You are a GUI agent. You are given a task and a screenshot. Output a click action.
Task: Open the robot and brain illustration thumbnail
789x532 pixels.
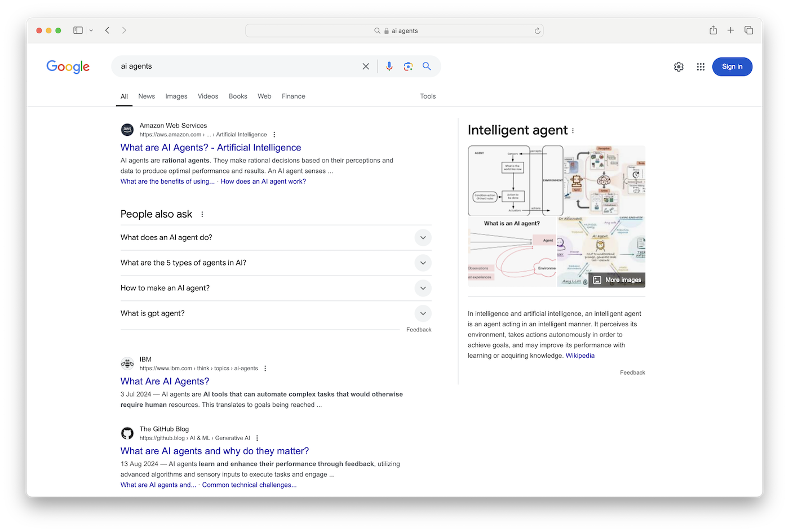[x=605, y=181]
